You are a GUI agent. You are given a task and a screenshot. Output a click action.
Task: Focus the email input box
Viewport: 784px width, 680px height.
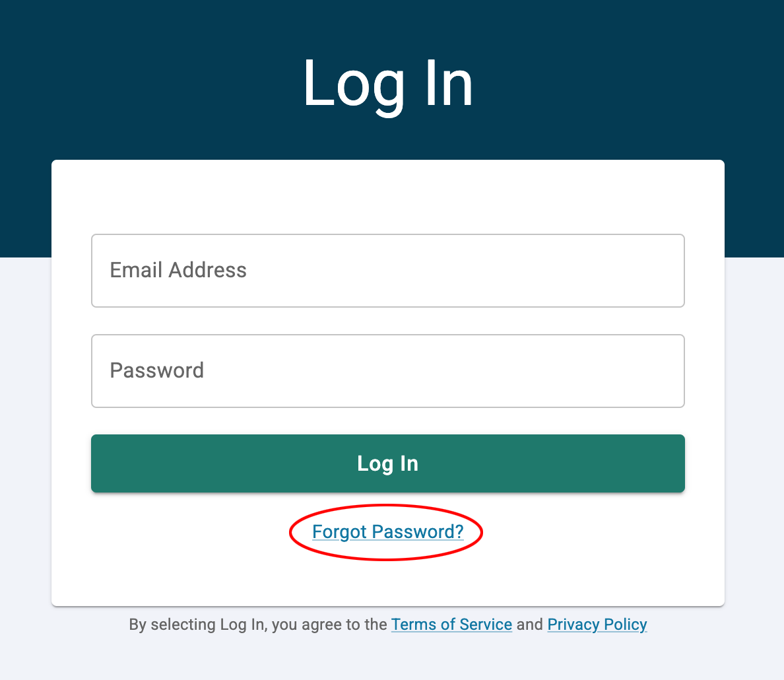click(x=387, y=270)
